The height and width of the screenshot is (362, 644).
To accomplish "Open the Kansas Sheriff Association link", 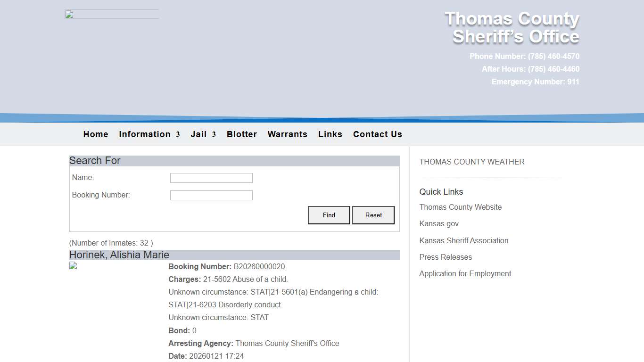I will [463, 240].
